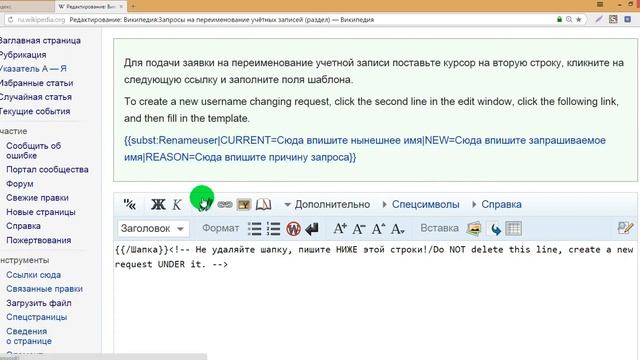Apply the no-wiki formatting icon
This screenshot has width=640, height=360.
(293, 229)
